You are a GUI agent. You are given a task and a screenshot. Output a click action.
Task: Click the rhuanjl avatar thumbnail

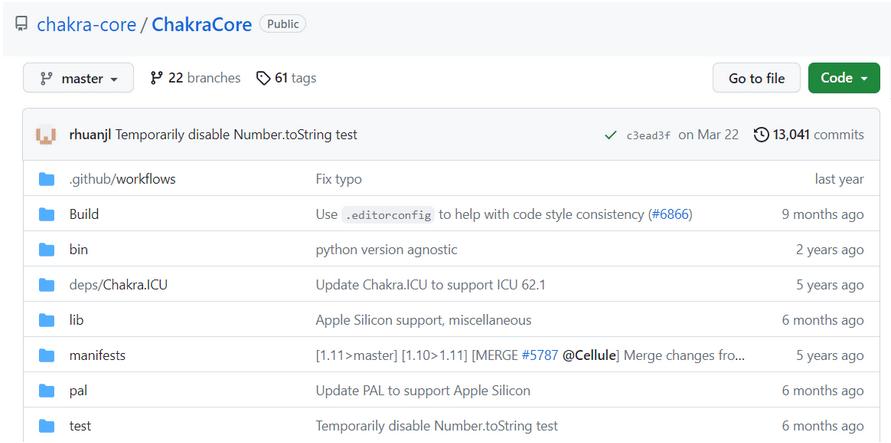coord(46,135)
